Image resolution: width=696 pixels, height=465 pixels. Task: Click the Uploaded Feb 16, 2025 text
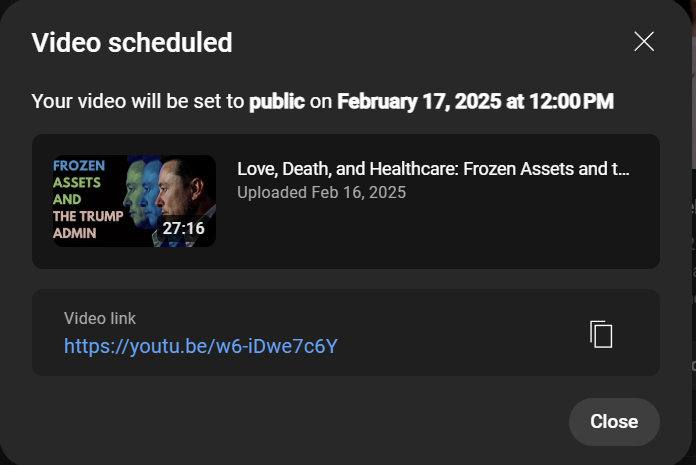pos(321,192)
